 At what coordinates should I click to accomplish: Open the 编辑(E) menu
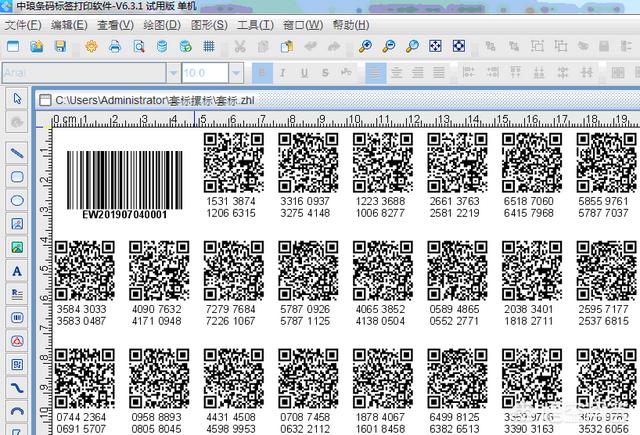(x=69, y=25)
